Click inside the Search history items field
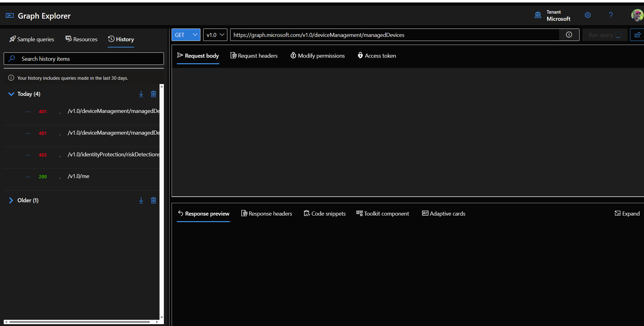Image resolution: width=644 pixels, height=326 pixels. tap(84, 59)
